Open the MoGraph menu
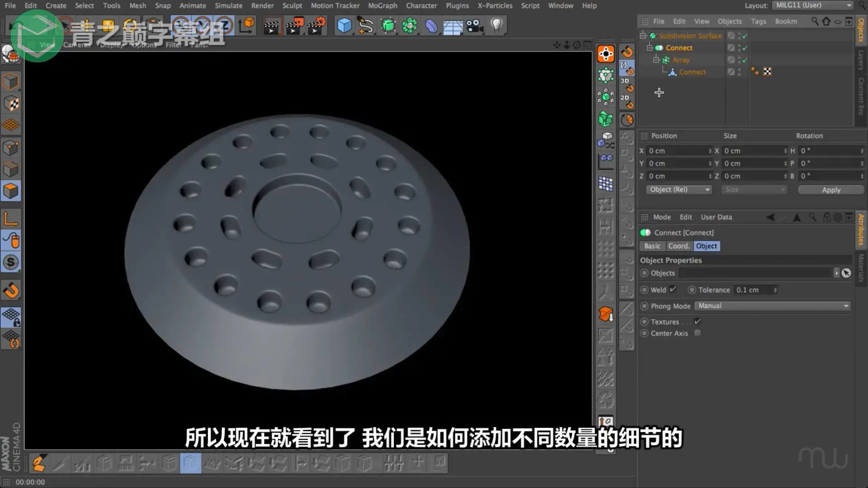The height and width of the screenshot is (488, 868). [x=382, y=5]
